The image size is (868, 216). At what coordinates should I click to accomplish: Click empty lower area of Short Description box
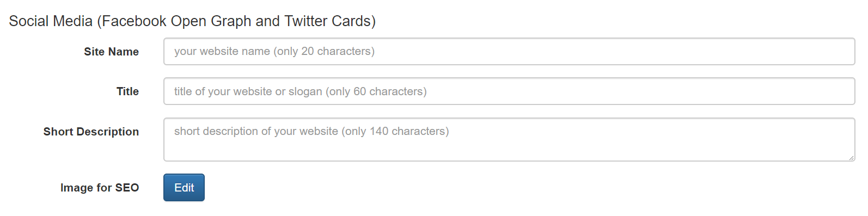pyautogui.click(x=509, y=150)
